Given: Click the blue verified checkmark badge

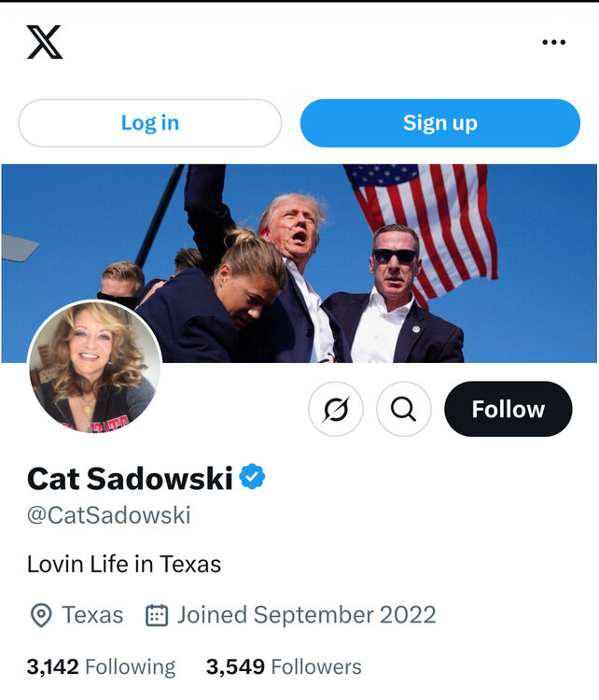Looking at the screenshot, I should coord(252,477).
